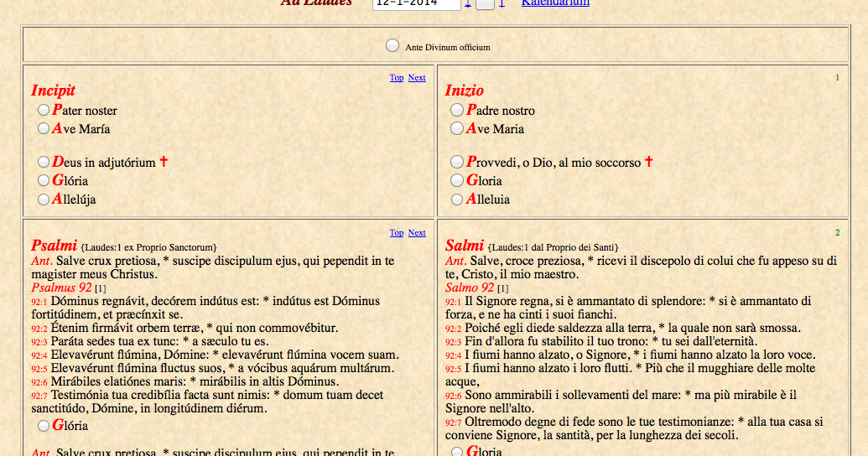Screen dimensions: 868x456
Task: Select Glória radio button after Psalmus 92
Action: coord(44,426)
